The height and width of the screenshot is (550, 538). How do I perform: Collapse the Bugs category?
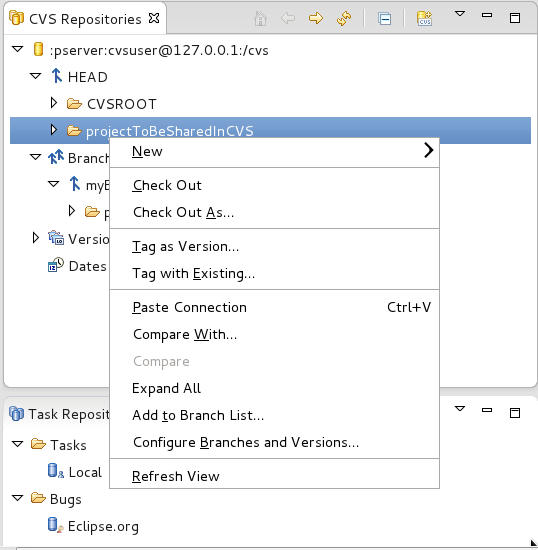tap(18, 498)
